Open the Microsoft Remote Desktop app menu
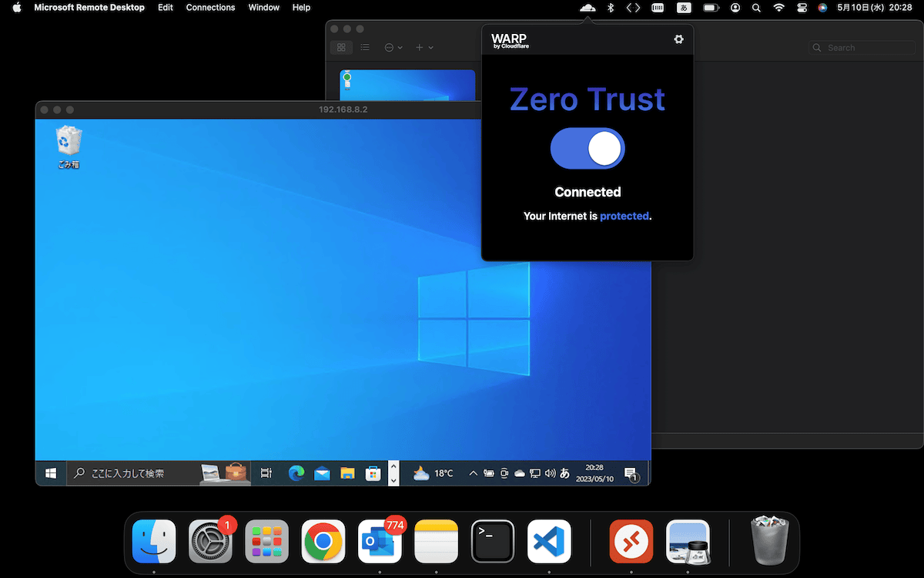This screenshot has height=578, width=924. click(89, 8)
